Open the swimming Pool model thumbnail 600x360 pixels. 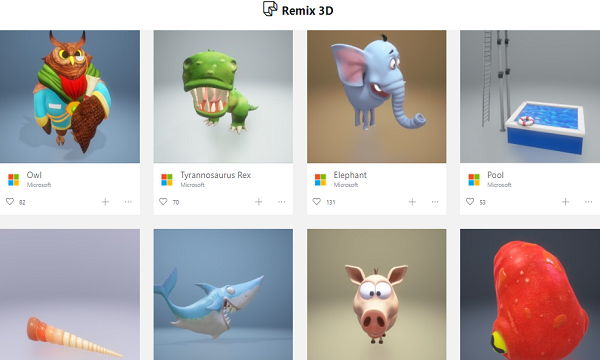pyautogui.click(x=530, y=96)
